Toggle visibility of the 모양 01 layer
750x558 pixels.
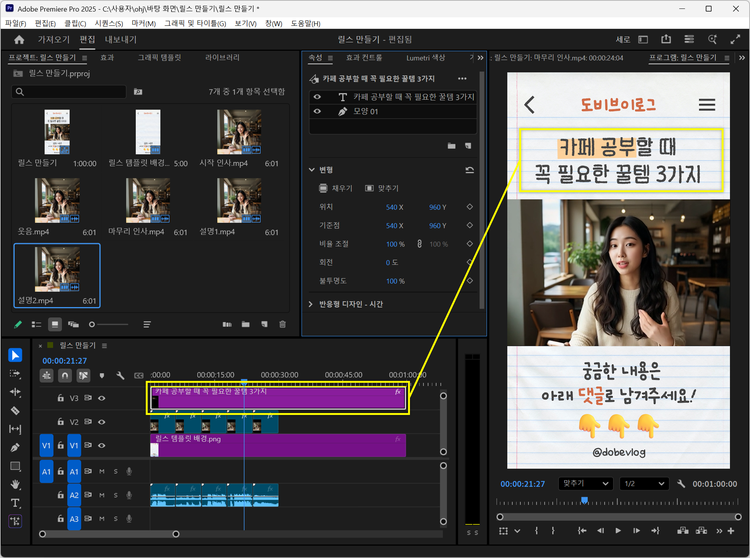tap(318, 111)
